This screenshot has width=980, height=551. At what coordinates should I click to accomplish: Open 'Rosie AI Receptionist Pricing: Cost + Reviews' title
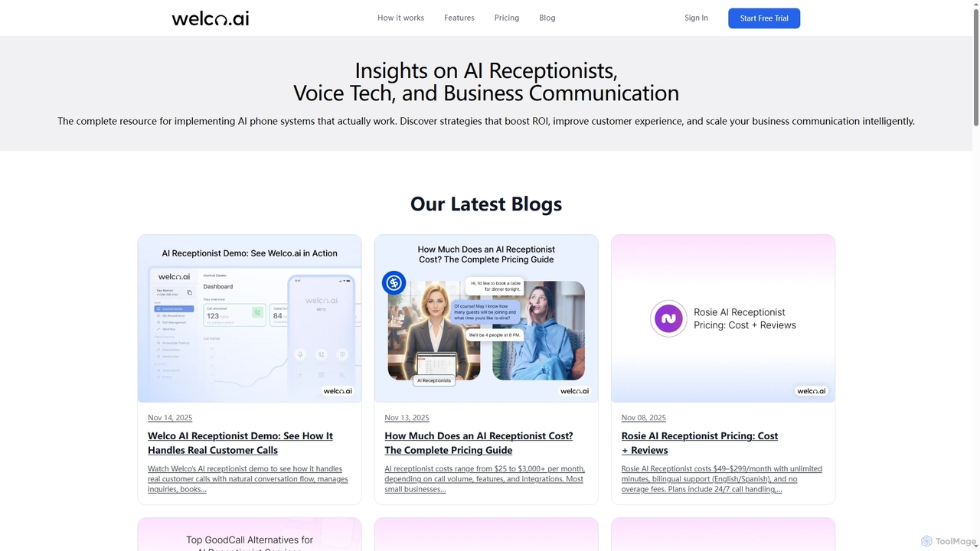tap(700, 443)
